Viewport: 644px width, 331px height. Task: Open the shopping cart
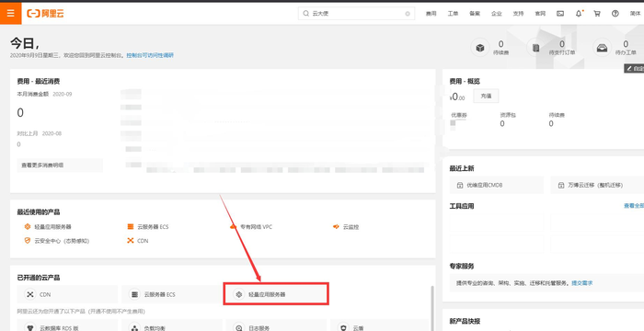point(597,14)
